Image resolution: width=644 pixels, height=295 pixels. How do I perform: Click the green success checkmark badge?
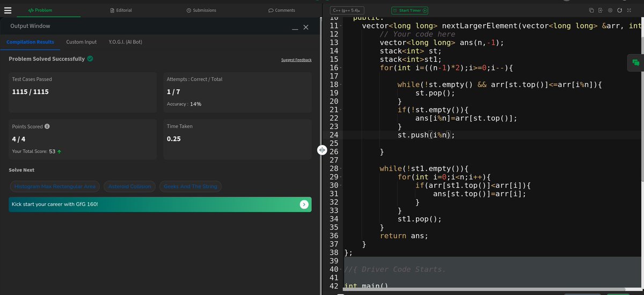pyautogui.click(x=90, y=59)
